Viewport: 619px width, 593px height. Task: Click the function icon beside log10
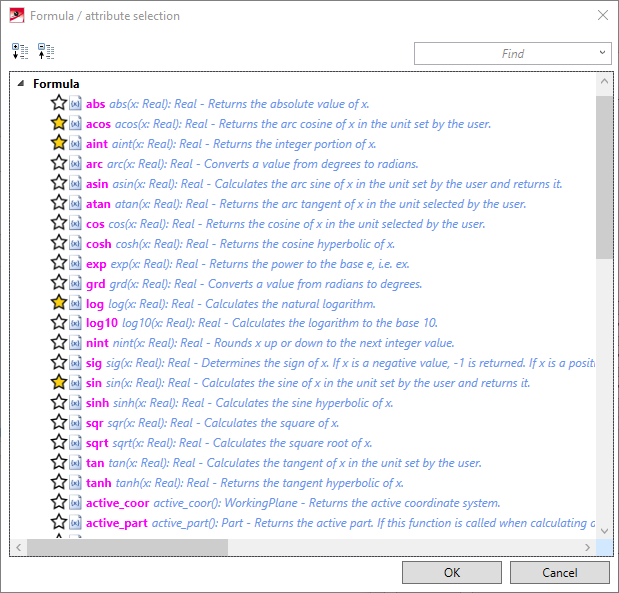point(75,323)
